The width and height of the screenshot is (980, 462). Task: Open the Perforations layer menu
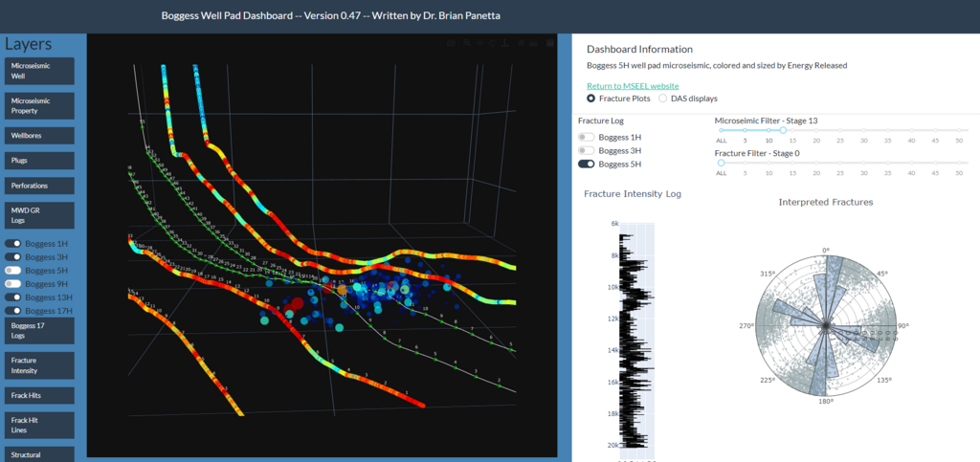(39, 186)
